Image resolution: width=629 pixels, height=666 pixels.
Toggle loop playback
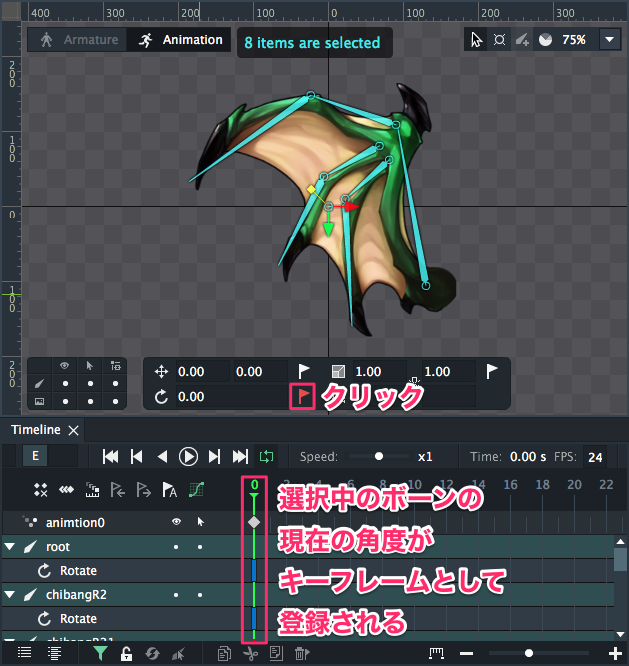click(x=266, y=457)
